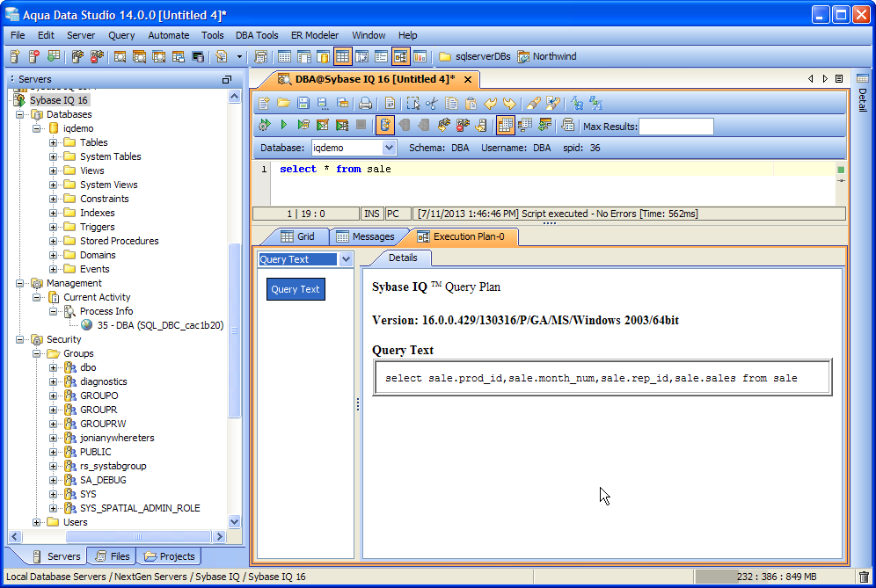Open the Database iqdemo dropdown
The height and width of the screenshot is (588, 876).
(x=390, y=148)
